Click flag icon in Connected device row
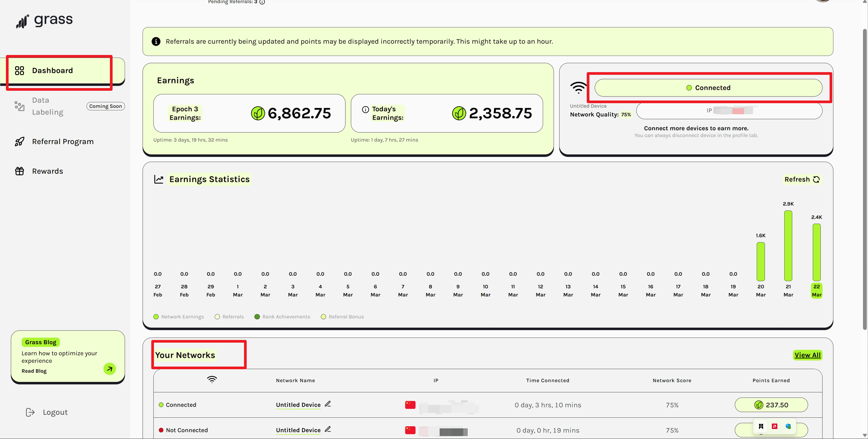Viewport: 868px width, 439px height. pyautogui.click(x=410, y=405)
